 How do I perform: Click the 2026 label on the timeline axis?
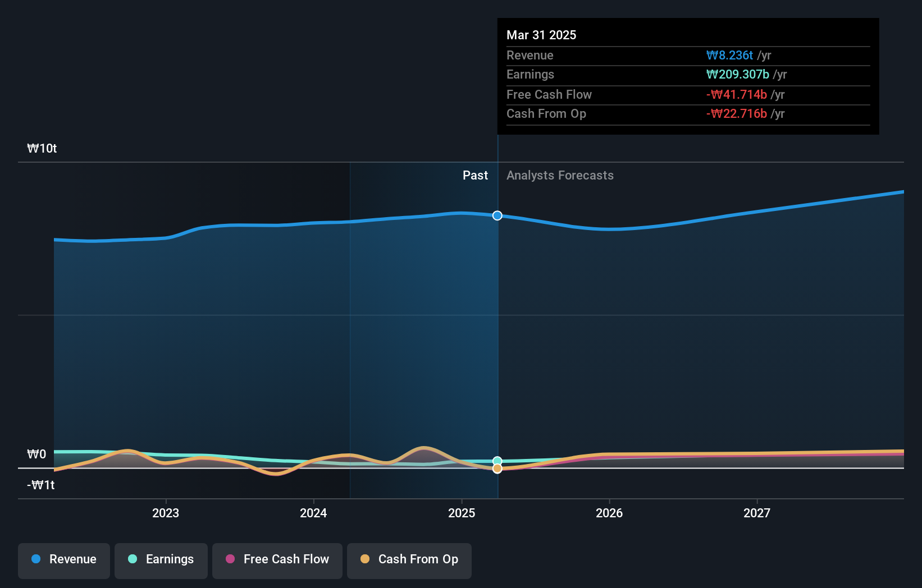[610, 512]
